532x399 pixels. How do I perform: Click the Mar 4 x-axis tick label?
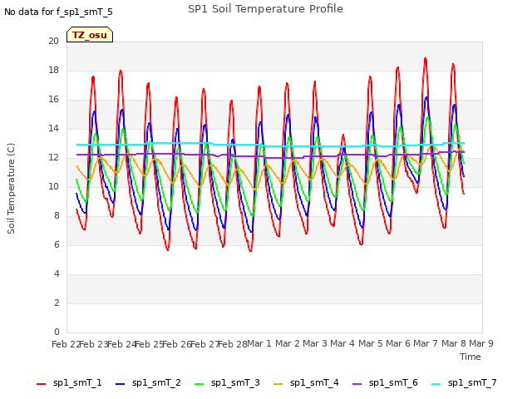click(342, 343)
